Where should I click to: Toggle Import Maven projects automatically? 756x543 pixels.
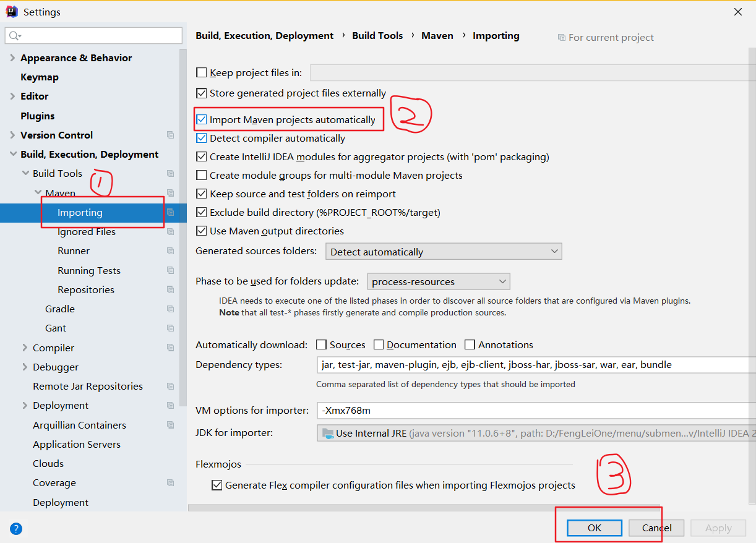(x=201, y=119)
